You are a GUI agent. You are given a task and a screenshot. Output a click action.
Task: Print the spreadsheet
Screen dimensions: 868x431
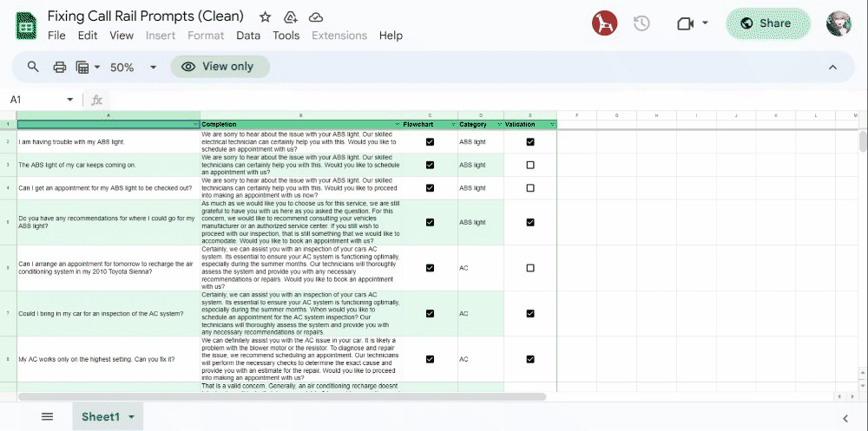click(x=59, y=68)
